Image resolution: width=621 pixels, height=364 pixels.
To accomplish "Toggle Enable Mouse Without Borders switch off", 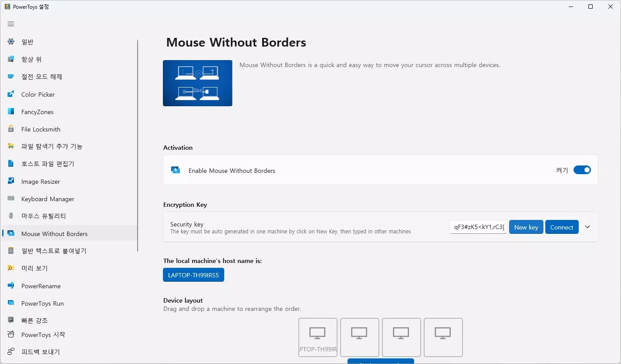I will click(582, 170).
